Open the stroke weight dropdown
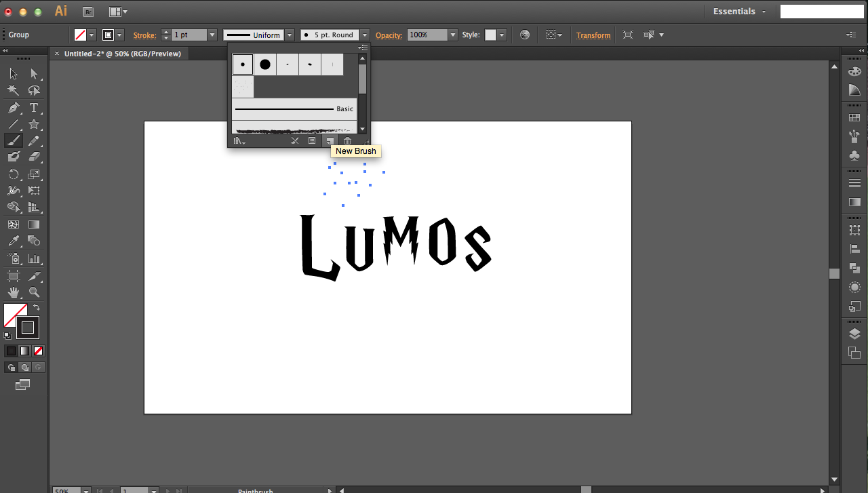The image size is (868, 493). click(212, 35)
